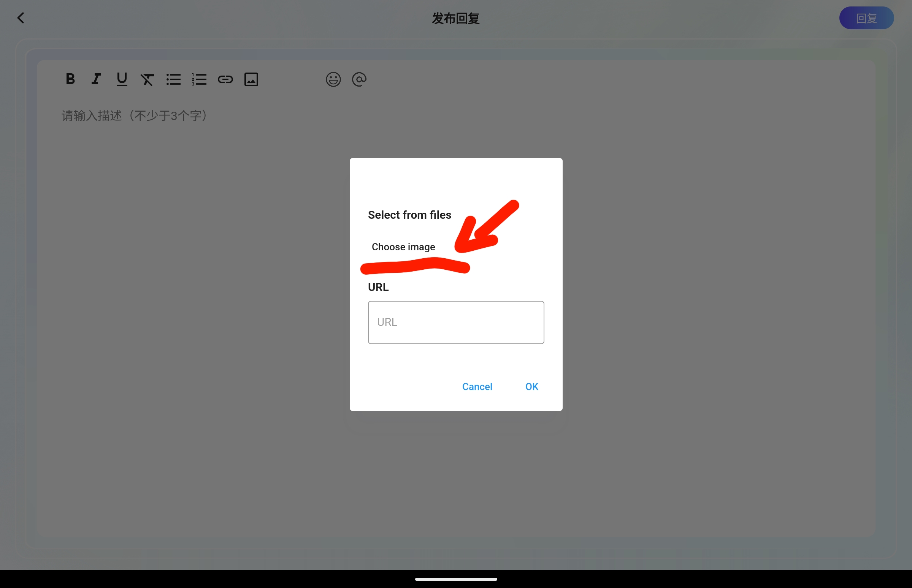The height and width of the screenshot is (588, 912).
Task: Toggle bold formatting
Action: click(x=70, y=79)
